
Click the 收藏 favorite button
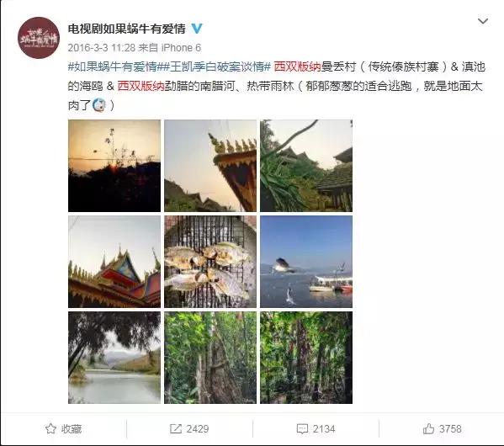(63, 428)
